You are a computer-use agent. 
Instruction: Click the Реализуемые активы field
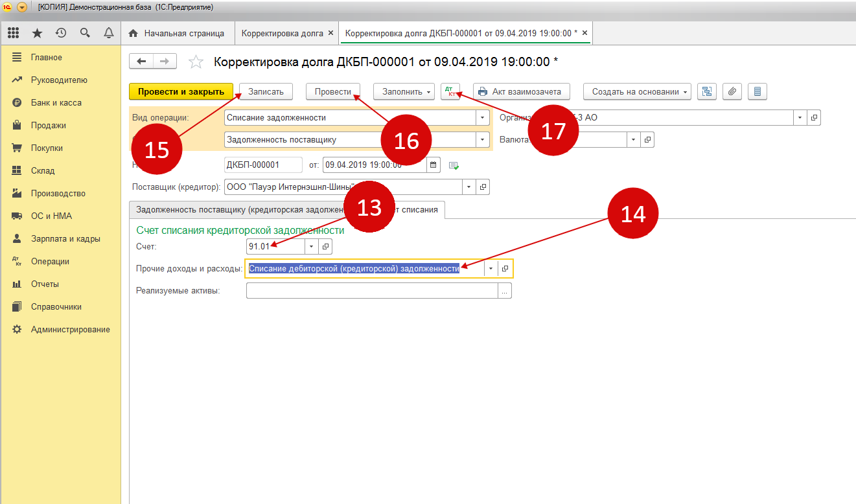[x=372, y=291]
